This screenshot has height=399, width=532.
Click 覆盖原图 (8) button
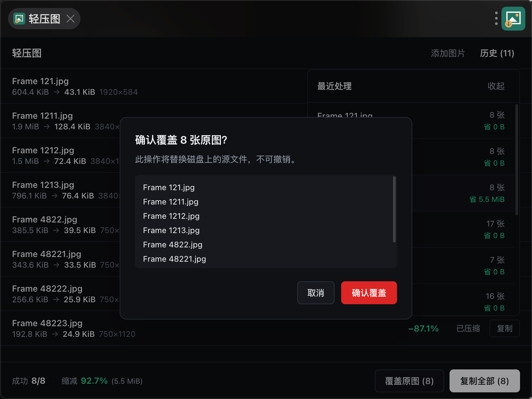pyautogui.click(x=409, y=381)
